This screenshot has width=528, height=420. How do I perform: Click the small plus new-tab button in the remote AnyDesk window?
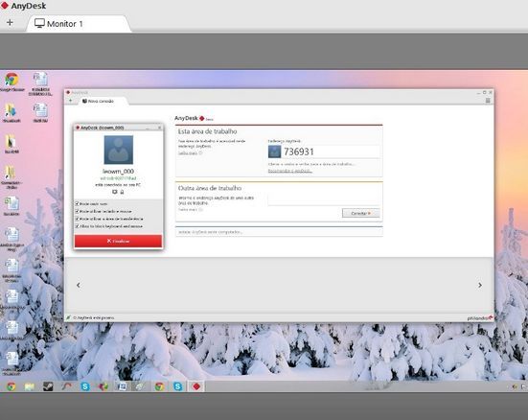tap(70, 101)
